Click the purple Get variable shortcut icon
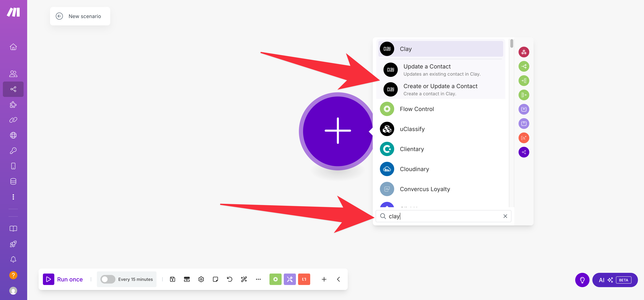The image size is (644, 300). tap(524, 109)
